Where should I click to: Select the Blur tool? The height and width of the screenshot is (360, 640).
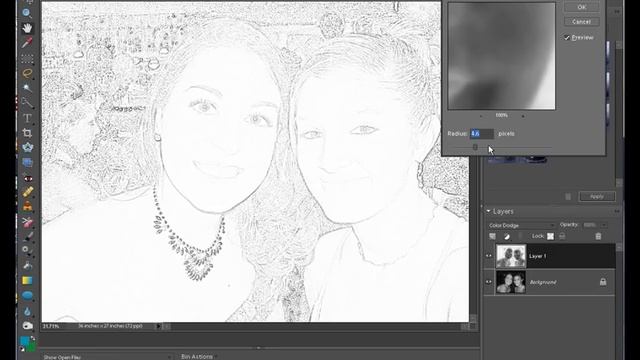[27, 311]
